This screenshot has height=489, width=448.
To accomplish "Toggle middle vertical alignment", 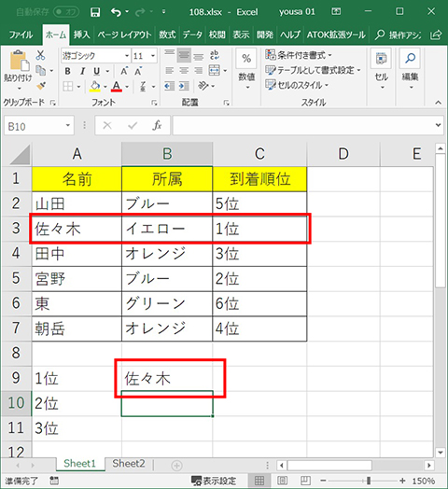I will pos(184,55).
